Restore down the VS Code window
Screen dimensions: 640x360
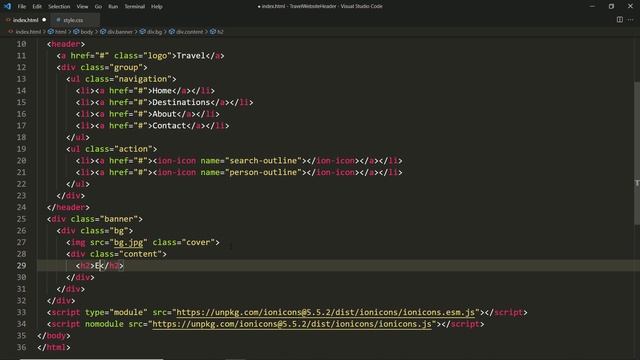coord(611,7)
